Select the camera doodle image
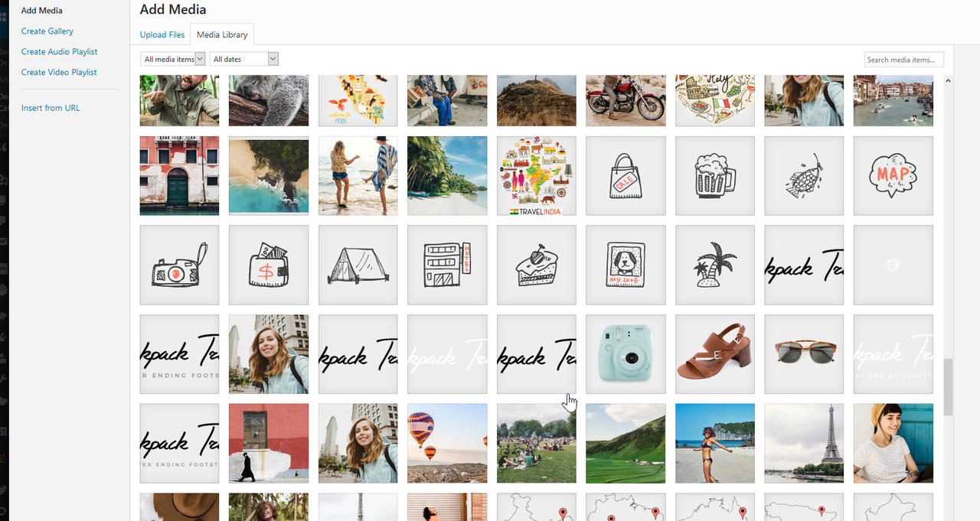This screenshot has width=980, height=521. tap(179, 265)
